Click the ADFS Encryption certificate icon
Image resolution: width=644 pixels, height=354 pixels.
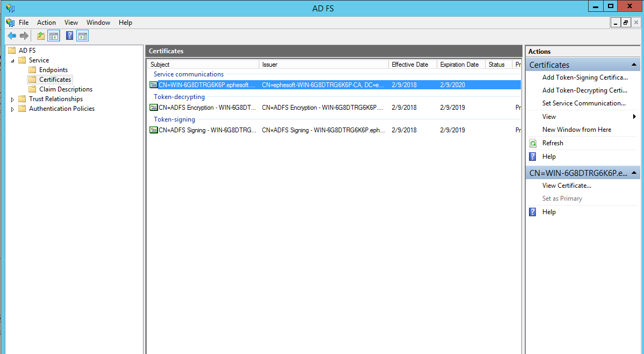coord(154,107)
